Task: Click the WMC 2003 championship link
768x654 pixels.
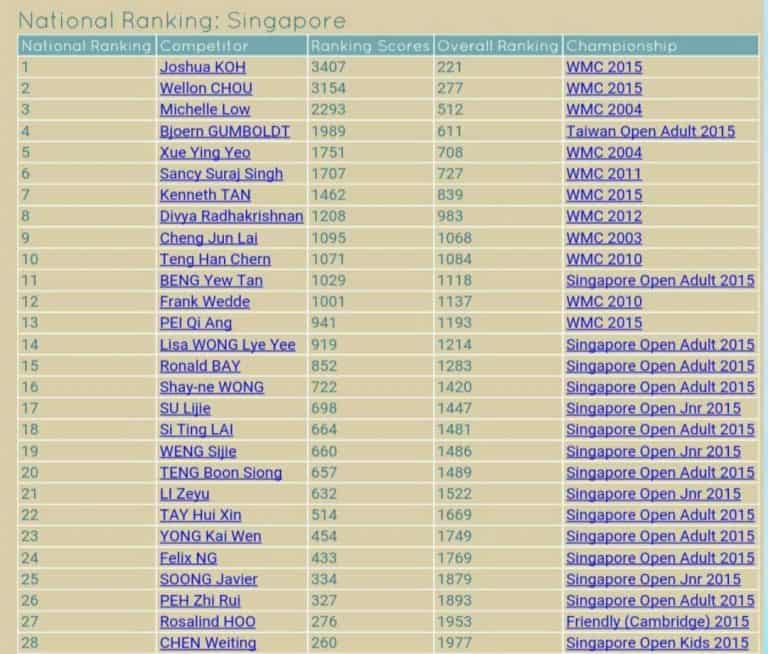Action: point(603,238)
